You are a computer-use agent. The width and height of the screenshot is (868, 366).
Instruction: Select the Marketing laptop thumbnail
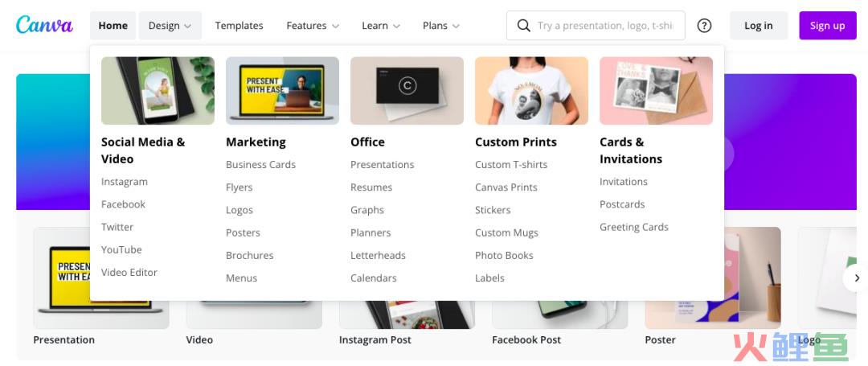click(x=282, y=91)
